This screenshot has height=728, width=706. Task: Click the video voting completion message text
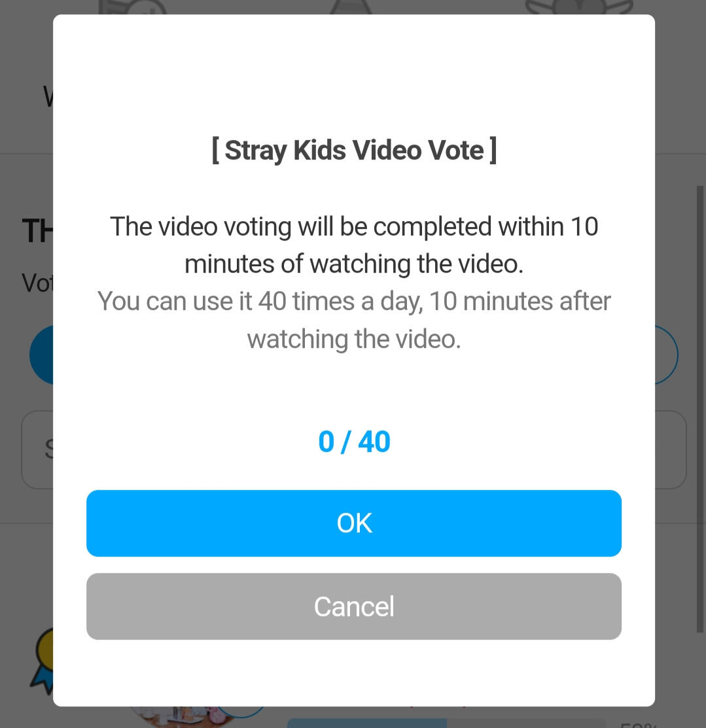(354, 245)
